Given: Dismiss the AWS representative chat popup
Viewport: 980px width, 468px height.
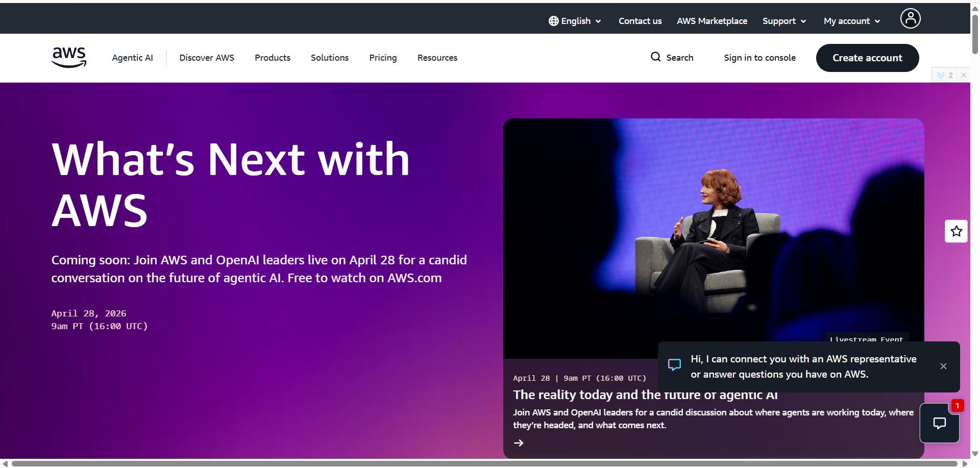Looking at the screenshot, I should coord(943,366).
